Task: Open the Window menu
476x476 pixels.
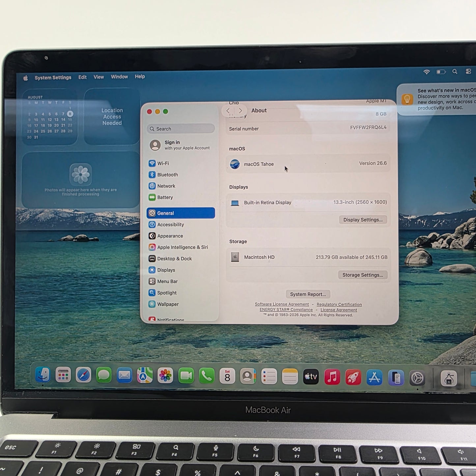Action: pyautogui.click(x=119, y=77)
